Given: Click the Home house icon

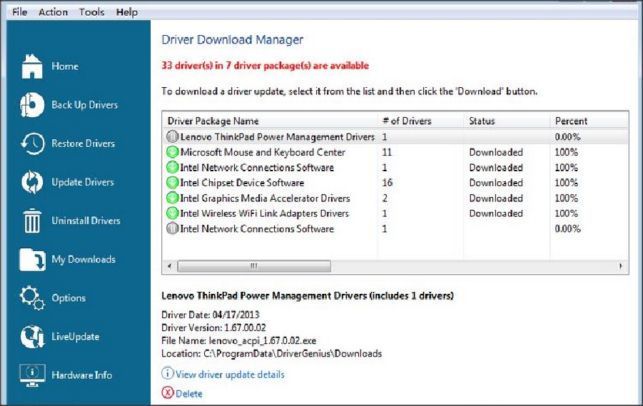Looking at the screenshot, I should point(32,66).
